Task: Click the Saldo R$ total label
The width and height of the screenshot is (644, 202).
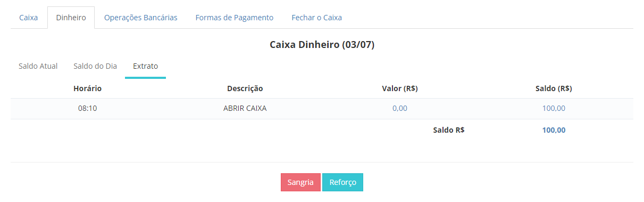Action: click(449, 130)
